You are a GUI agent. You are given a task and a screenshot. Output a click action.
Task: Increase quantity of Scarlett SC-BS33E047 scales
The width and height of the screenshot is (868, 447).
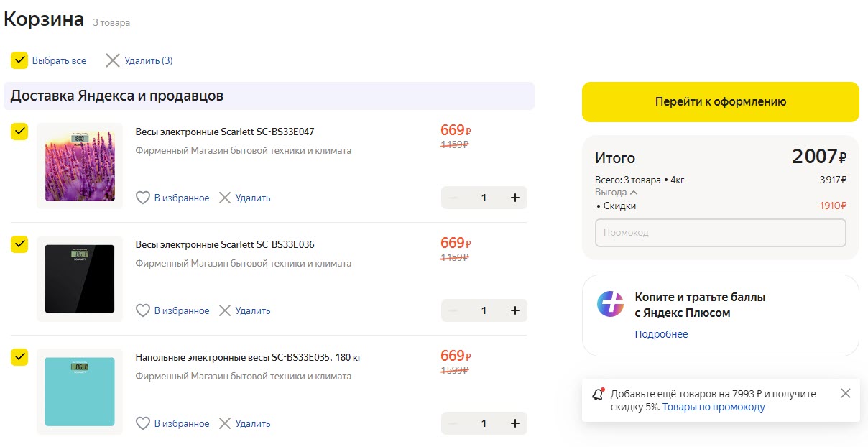pyautogui.click(x=514, y=198)
